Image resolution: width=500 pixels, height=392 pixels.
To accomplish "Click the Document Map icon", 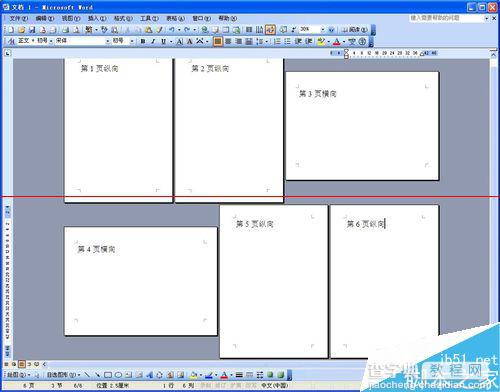I will click(x=283, y=30).
